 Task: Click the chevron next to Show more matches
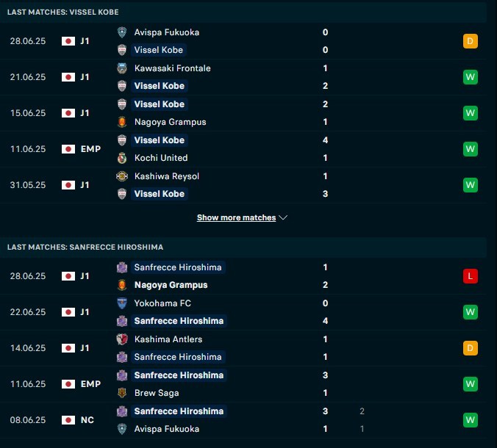point(283,218)
